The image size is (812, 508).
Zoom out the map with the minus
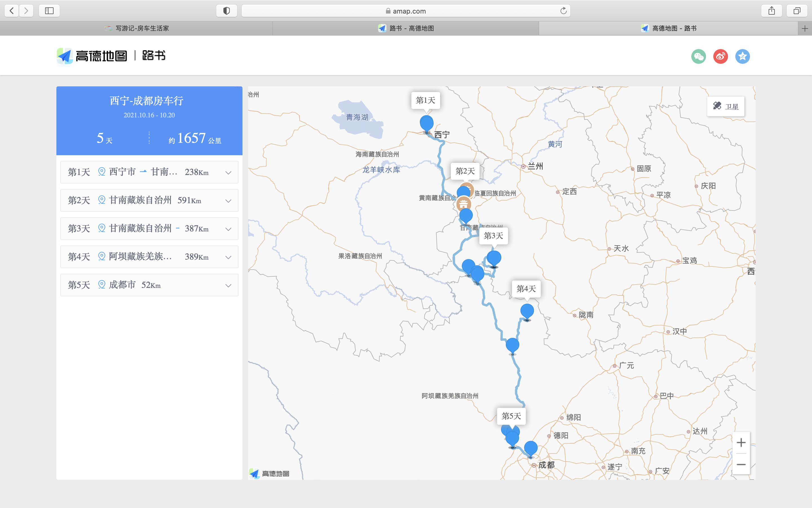(741, 464)
